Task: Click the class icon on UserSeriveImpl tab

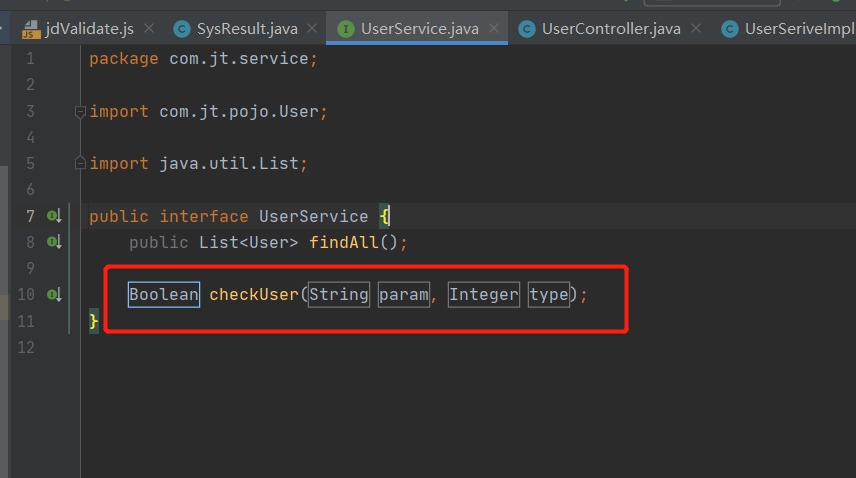Action: pos(730,29)
